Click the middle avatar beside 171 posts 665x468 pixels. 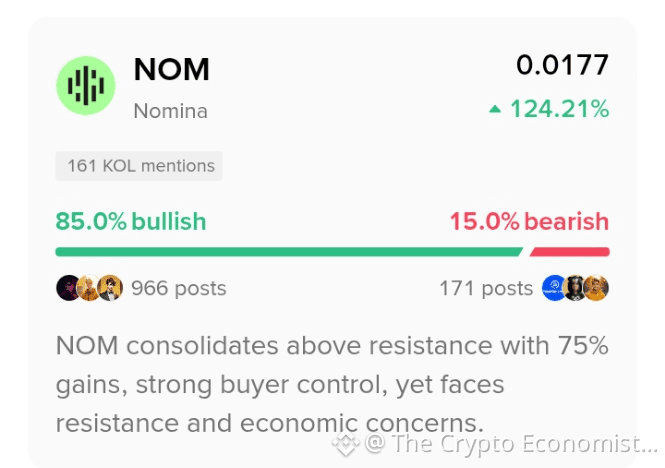click(575, 288)
